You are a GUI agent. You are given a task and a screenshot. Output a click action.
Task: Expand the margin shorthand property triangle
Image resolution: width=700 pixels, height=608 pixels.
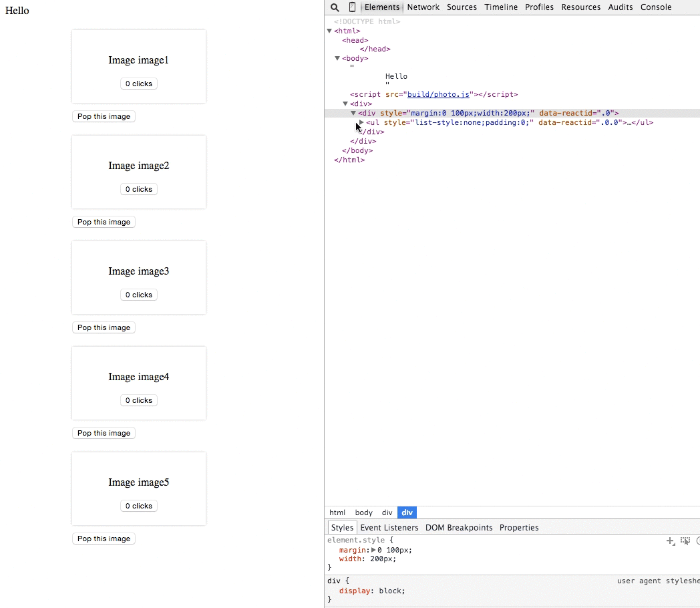[x=373, y=550]
